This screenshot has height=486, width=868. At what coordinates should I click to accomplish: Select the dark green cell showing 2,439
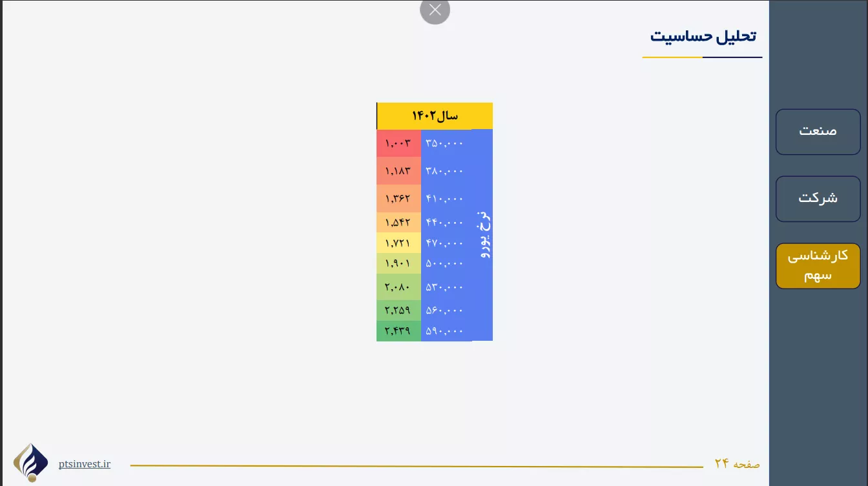[398, 331]
